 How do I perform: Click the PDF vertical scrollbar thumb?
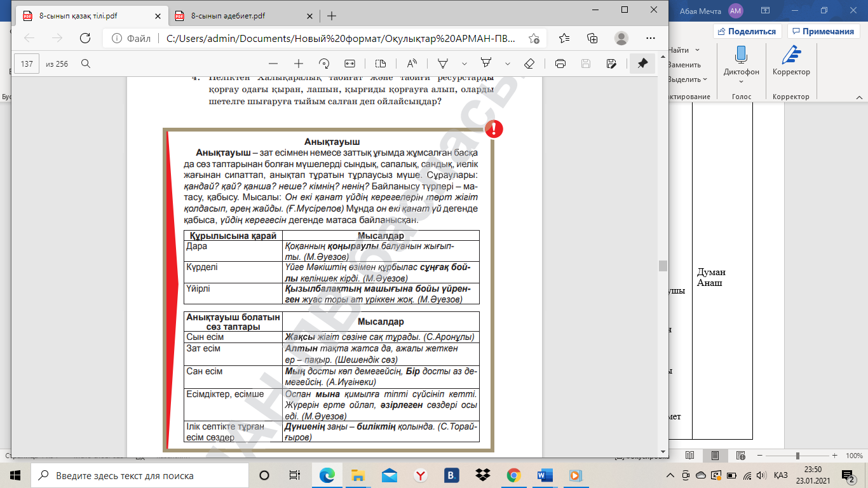663,266
